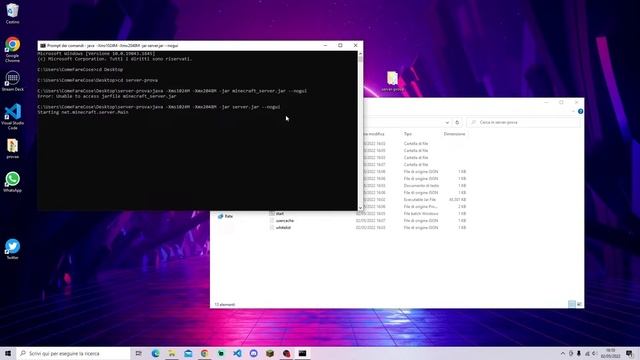Click the 'Starting net.minecraft.server.Main' console line

[82, 112]
